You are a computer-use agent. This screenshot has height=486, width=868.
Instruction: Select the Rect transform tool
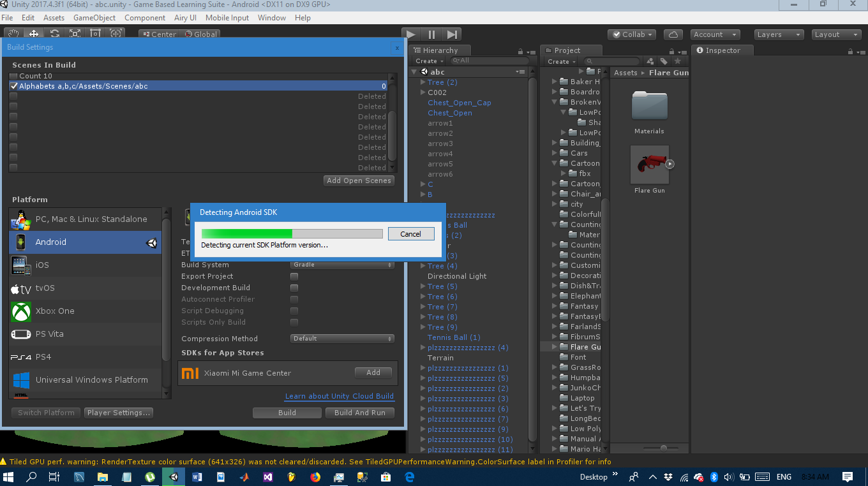95,34
